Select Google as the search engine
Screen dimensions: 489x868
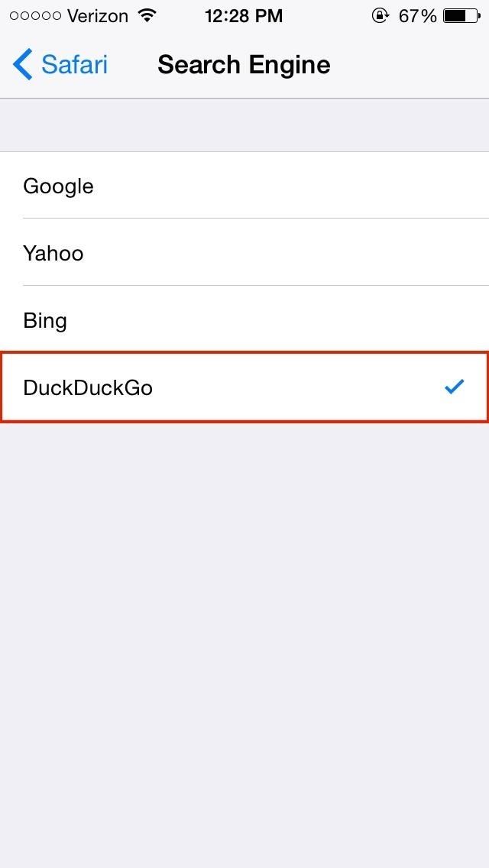(x=244, y=186)
